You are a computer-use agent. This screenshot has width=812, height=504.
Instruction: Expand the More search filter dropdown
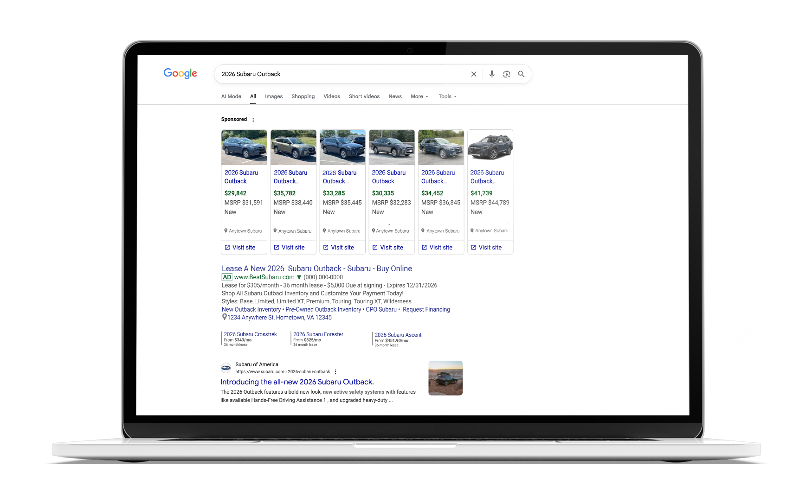point(419,96)
